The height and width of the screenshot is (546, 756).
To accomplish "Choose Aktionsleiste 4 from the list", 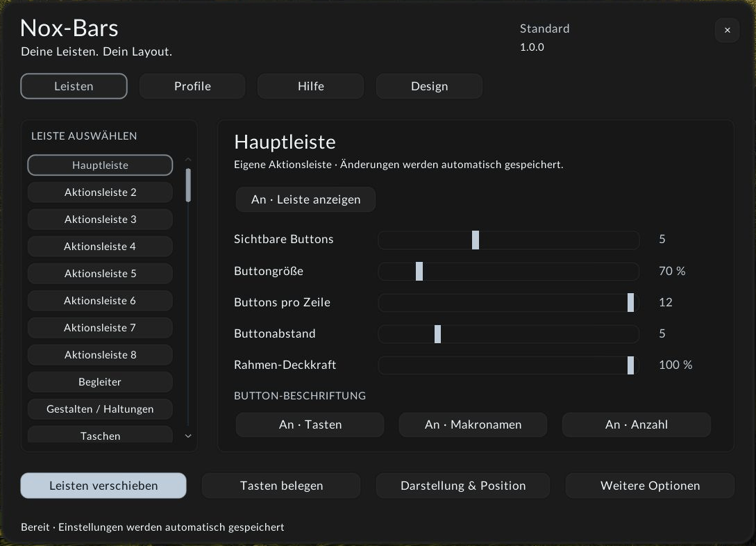I will [x=100, y=246].
